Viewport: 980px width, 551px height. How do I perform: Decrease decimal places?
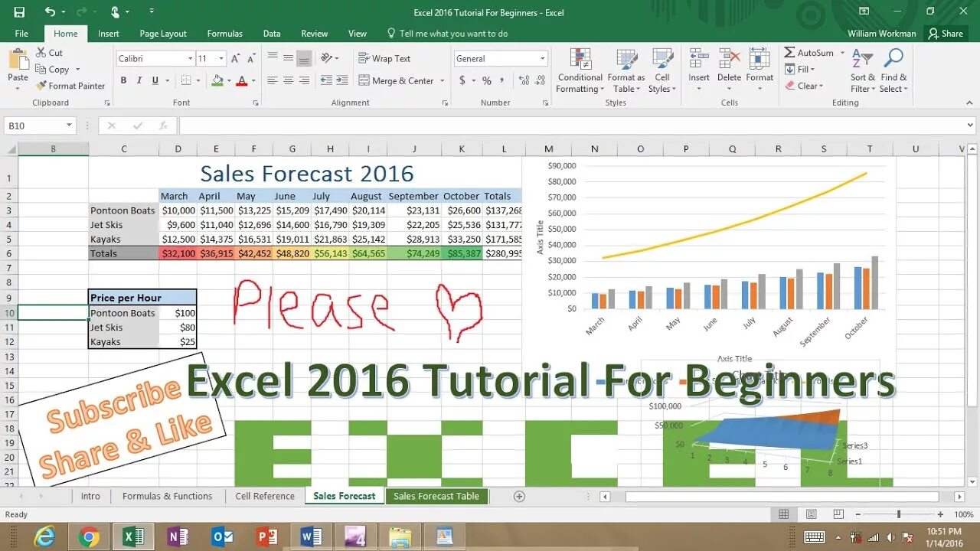541,80
